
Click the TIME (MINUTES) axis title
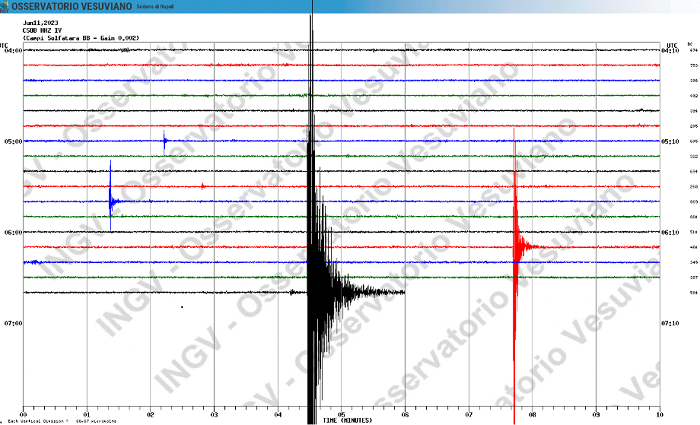(x=348, y=421)
